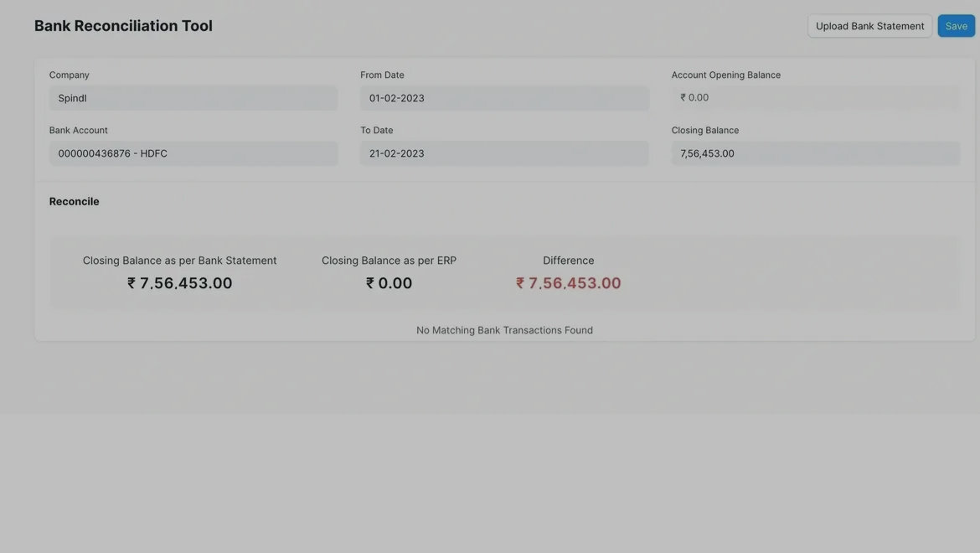Click the ERP closing balance ₹ 0.00 value

click(389, 283)
